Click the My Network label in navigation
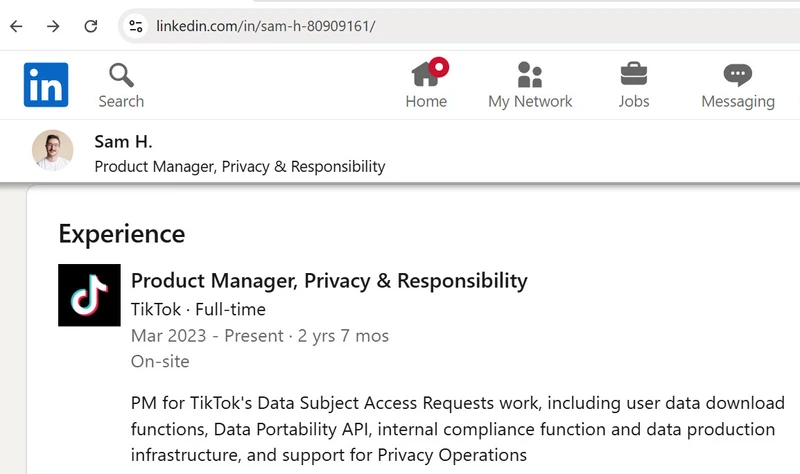Viewport: 800px width, 474px height. 530,101
